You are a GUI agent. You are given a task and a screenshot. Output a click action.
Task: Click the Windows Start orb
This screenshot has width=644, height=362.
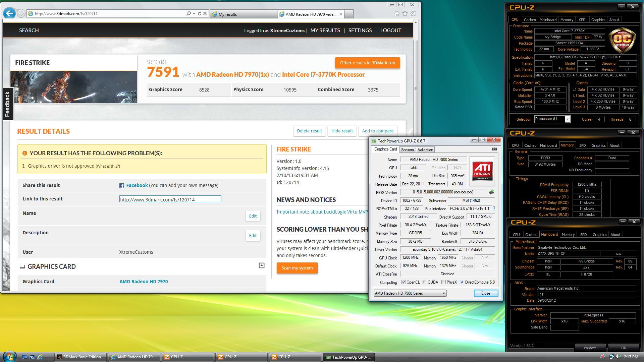[x=9, y=357]
